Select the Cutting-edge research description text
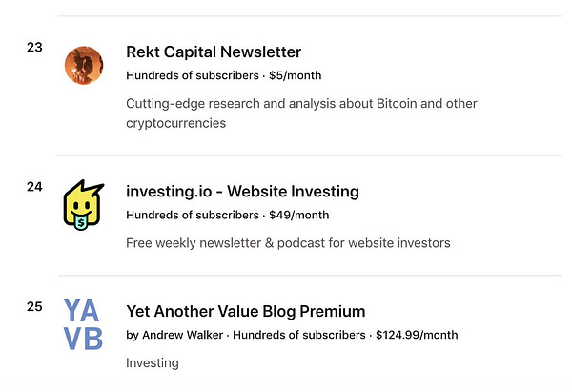 (301, 104)
